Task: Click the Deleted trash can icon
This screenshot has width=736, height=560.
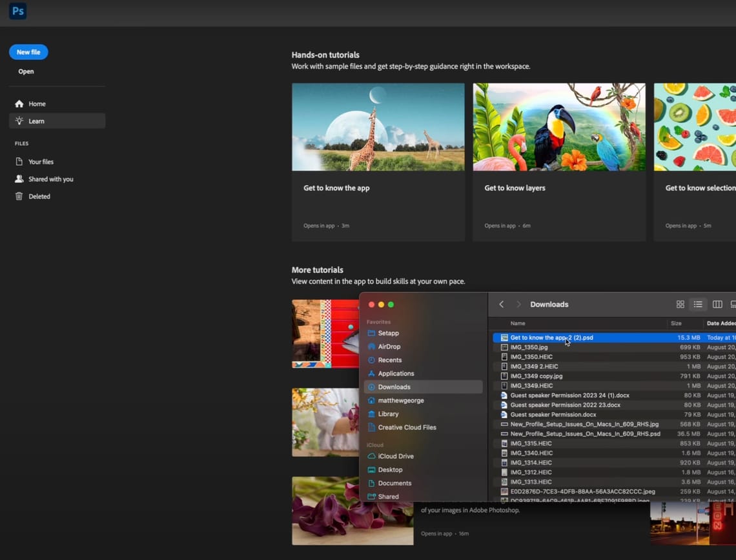Action: click(19, 197)
